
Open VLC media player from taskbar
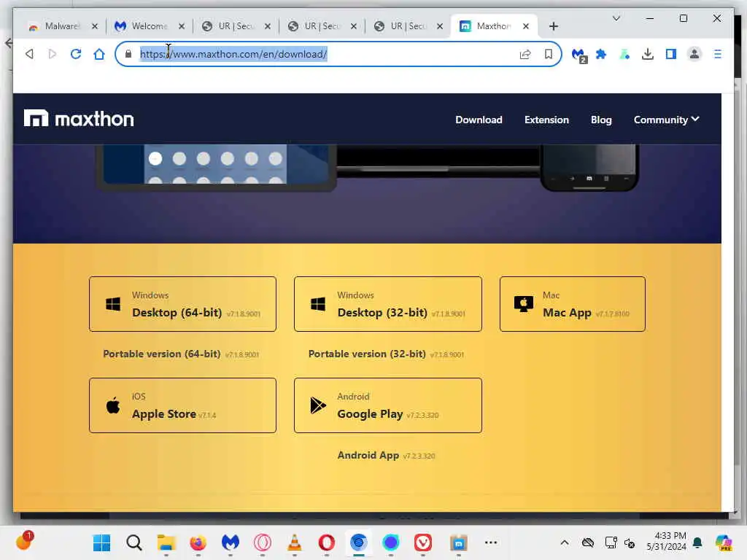pyautogui.click(x=295, y=542)
